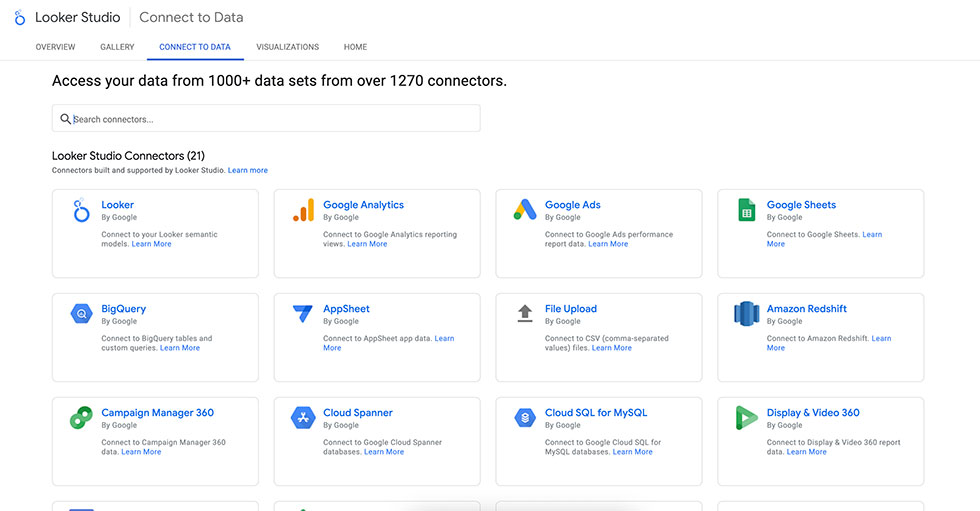980x511 pixels.
Task: Switch to the Gallery tab
Action: 117,47
